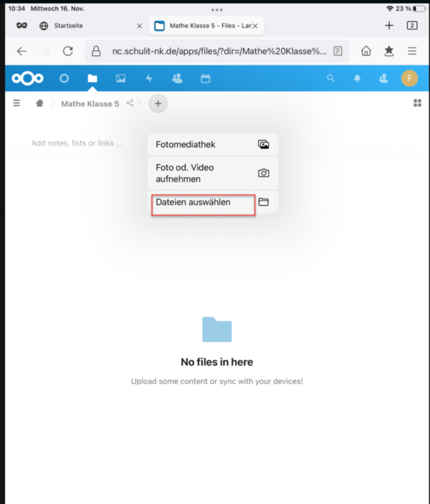The height and width of the screenshot is (504, 430).
Task: Open the browser hamburger menu
Action: [x=412, y=51]
